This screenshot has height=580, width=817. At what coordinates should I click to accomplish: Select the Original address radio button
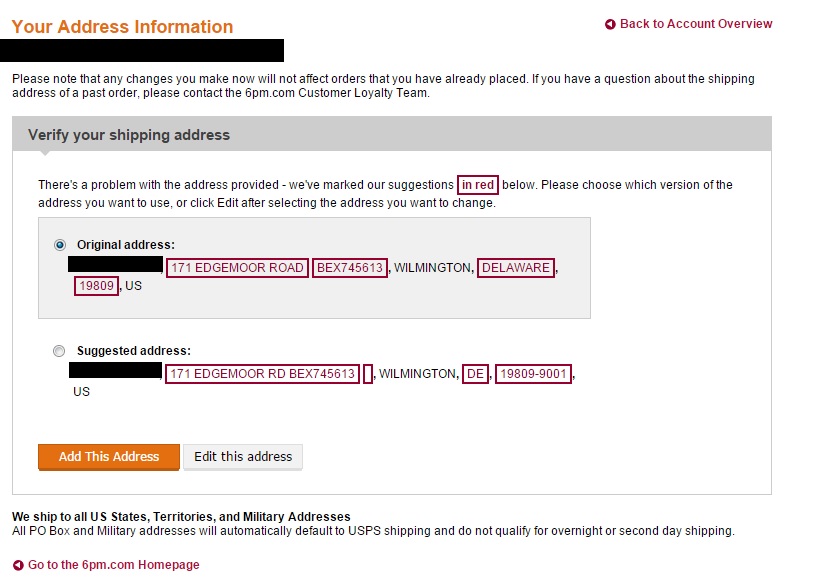click(x=60, y=244)
